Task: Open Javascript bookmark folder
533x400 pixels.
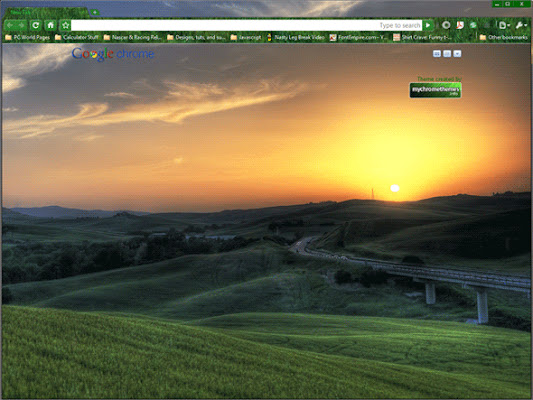Action: click(246, 37)
